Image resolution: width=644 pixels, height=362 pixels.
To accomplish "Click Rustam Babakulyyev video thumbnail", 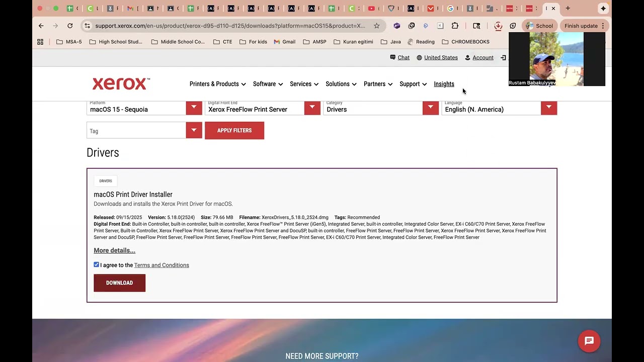I will [556, 59].
